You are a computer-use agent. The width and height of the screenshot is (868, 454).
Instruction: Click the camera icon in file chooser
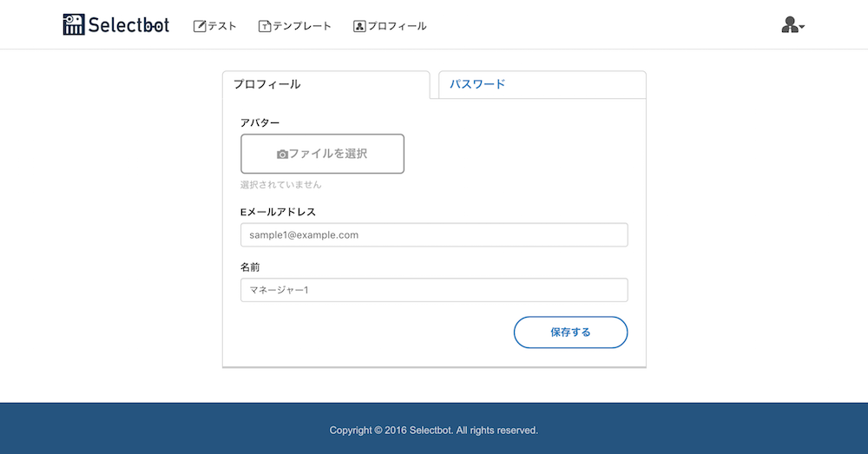click(x=282, y=154)
